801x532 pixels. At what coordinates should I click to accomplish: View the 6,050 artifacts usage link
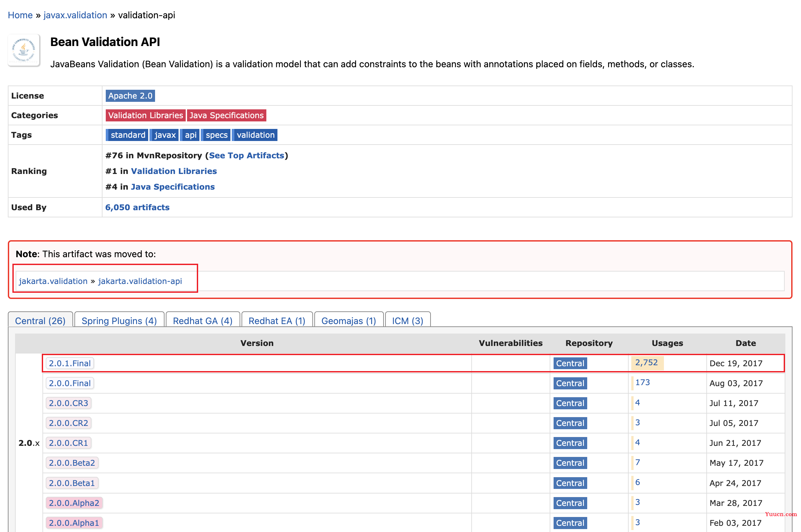pos(137,207)
